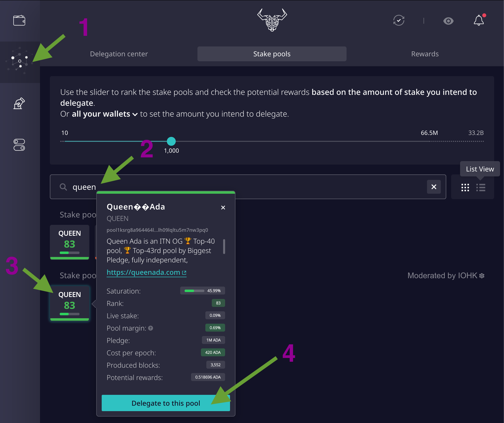Click the stake amount slider handle
Viewport: 504px width, 423px height.
[171, 141]
